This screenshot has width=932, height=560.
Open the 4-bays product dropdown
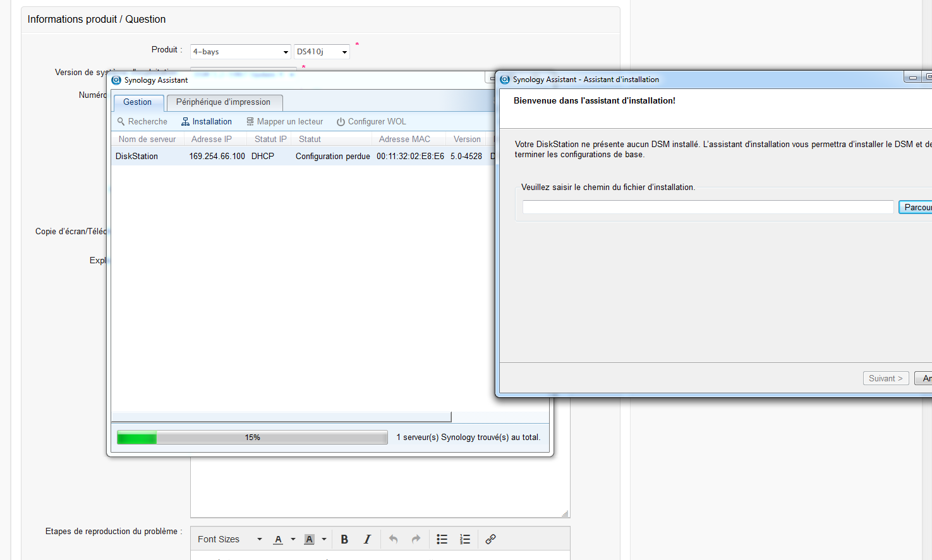[x=240, y=52]
